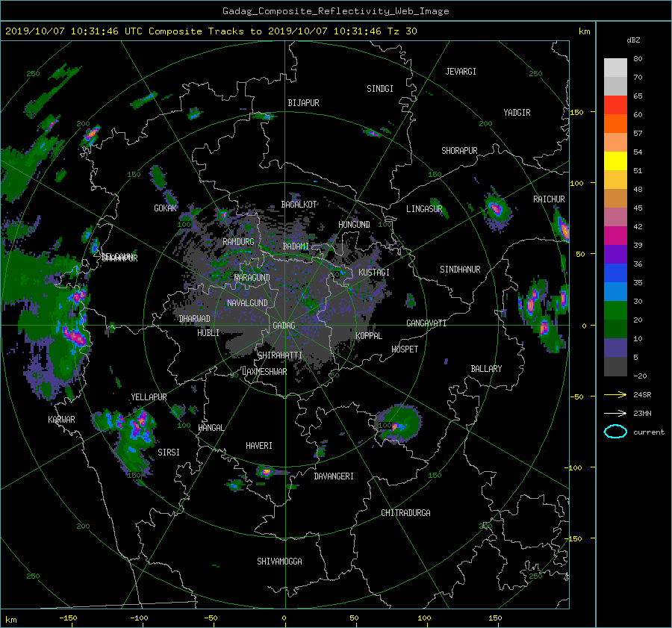Click the SINDGI city label
Viewport: 672px width, 628px height.
380,89
